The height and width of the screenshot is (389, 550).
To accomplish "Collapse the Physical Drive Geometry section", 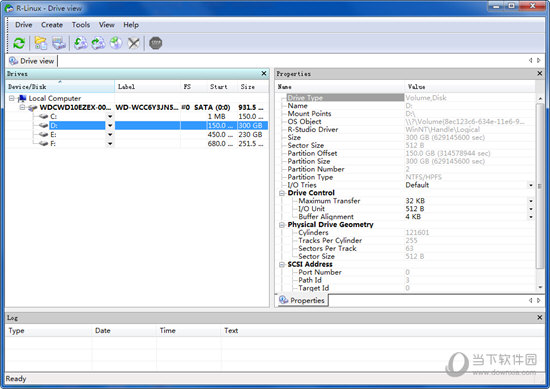I will point(282,225).
